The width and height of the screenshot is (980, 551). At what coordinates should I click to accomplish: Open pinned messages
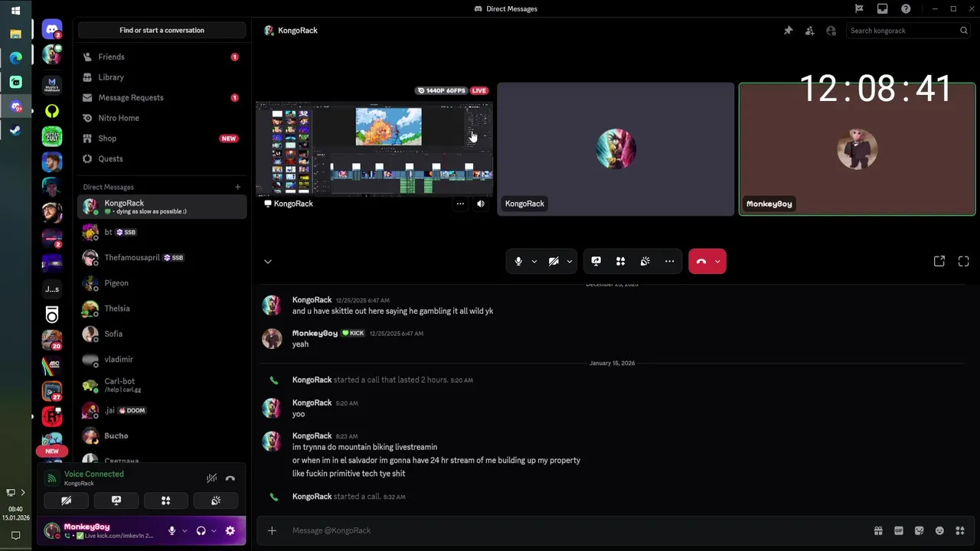coord(788,31)
